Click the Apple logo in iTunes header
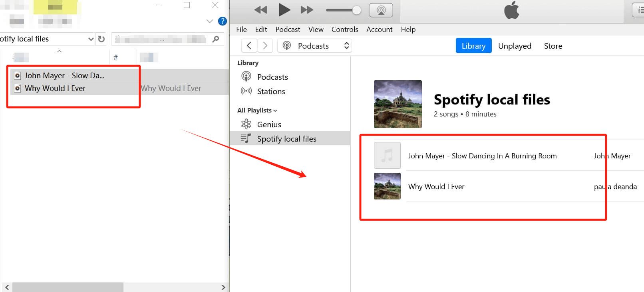644x292 pixels. tap(512, 10)
